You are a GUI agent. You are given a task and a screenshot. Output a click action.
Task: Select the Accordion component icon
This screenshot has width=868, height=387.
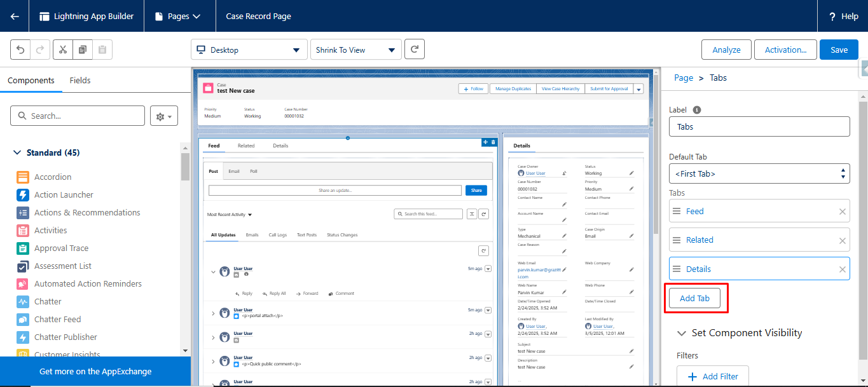23,177
